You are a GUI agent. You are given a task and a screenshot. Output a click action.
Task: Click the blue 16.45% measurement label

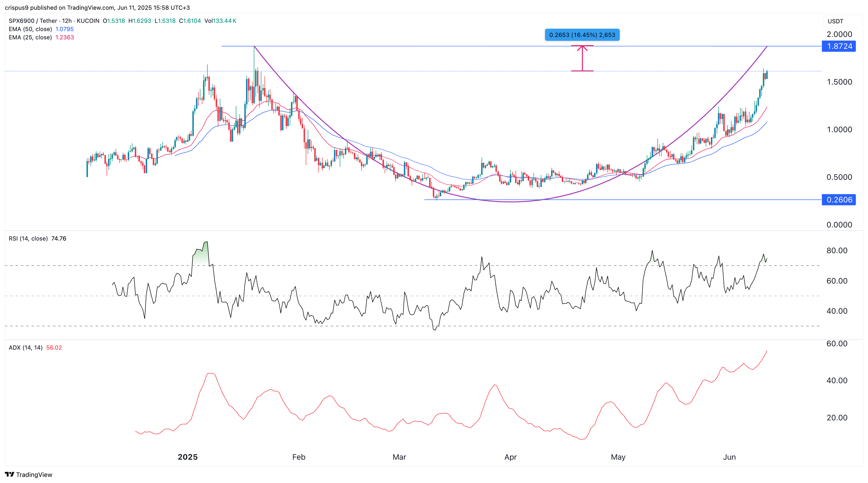(582, 35)
